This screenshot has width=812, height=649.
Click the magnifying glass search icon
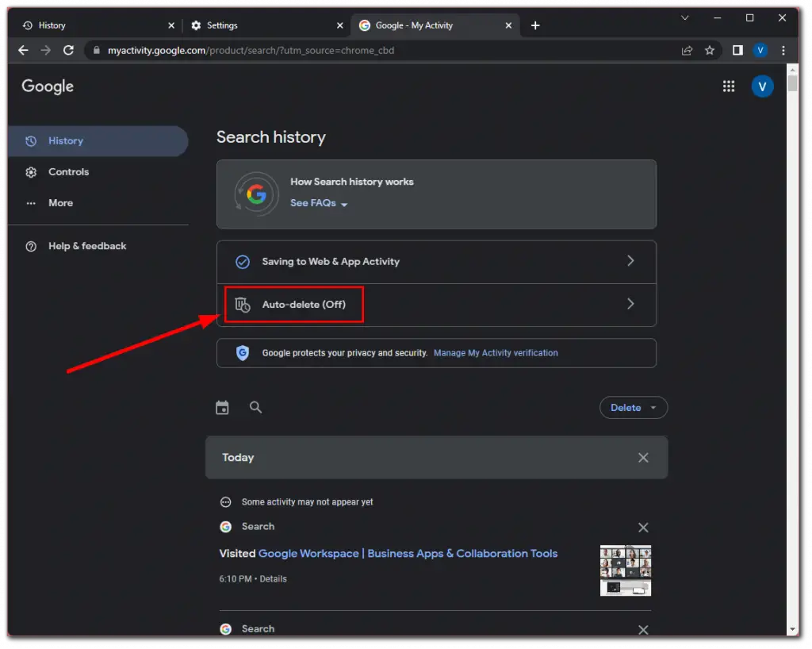pyautogui.click(x=255, y=407)
